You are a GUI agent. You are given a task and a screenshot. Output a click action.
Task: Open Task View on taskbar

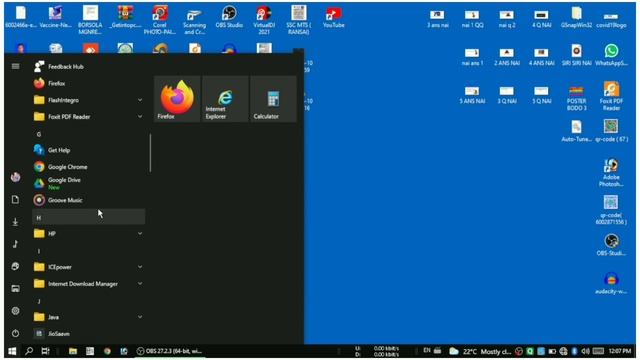pyautogui.click(x=45, y=351)
